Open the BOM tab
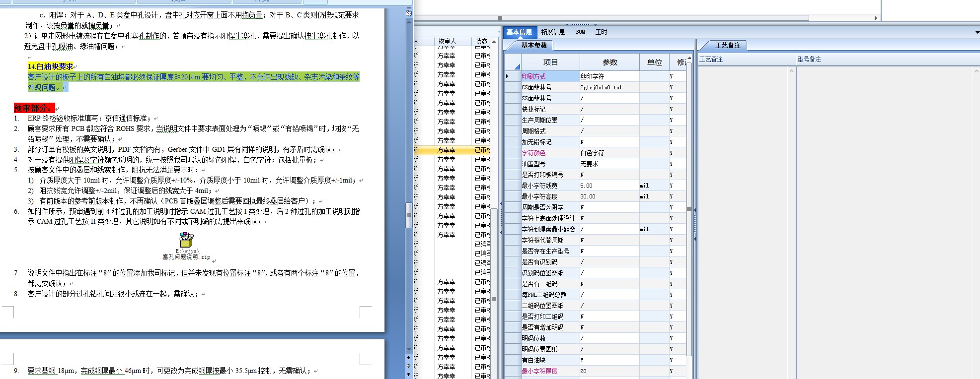Screen dimensions: 980x379 coord(580,32)
